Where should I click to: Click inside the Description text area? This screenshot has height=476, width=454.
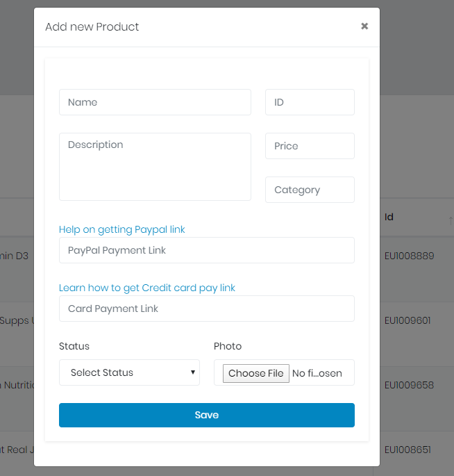[x=155, y=167]
